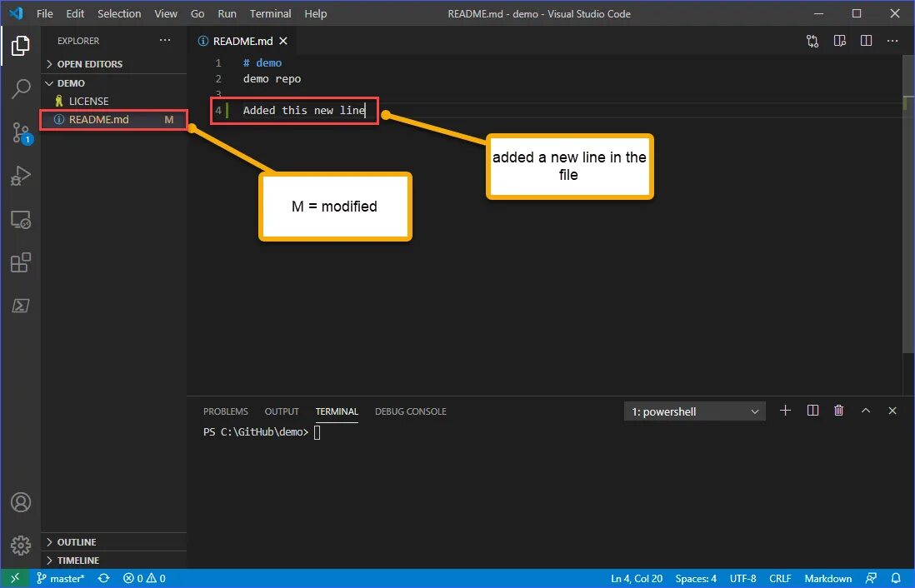915x588 pixels.
Task: Switch to the Problems panel tab
Action: tap(225, 411)
